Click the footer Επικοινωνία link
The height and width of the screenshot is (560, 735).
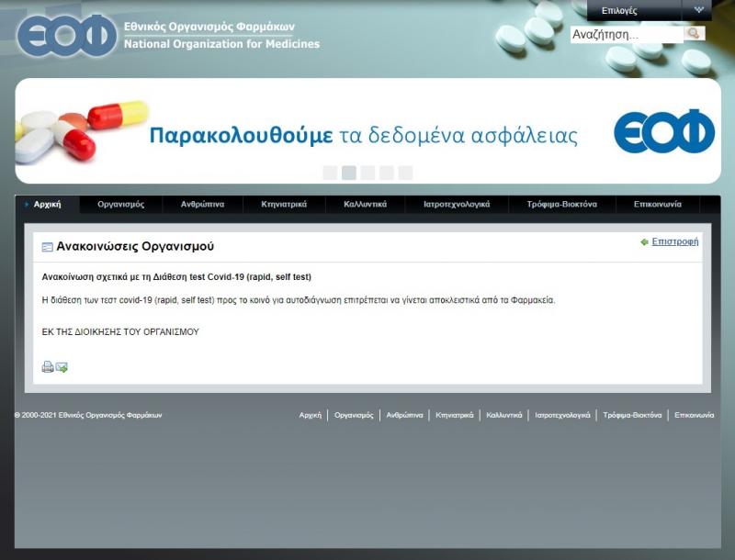pyautogui.click(x=695, y=415)
